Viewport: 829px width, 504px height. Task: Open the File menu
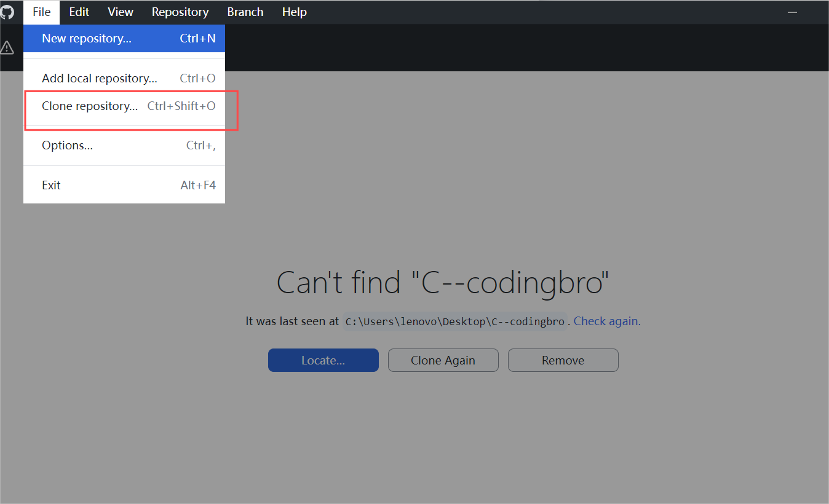tap(42, 12)
